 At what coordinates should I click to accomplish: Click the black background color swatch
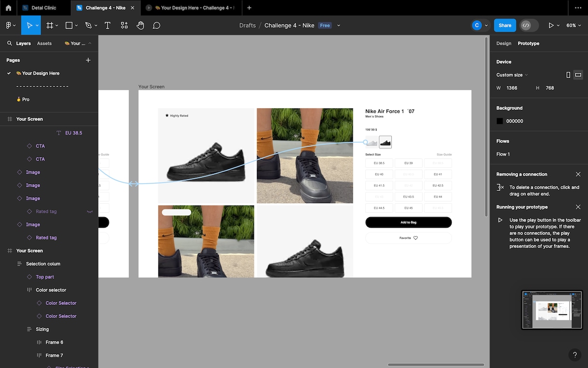click(500, 121)
